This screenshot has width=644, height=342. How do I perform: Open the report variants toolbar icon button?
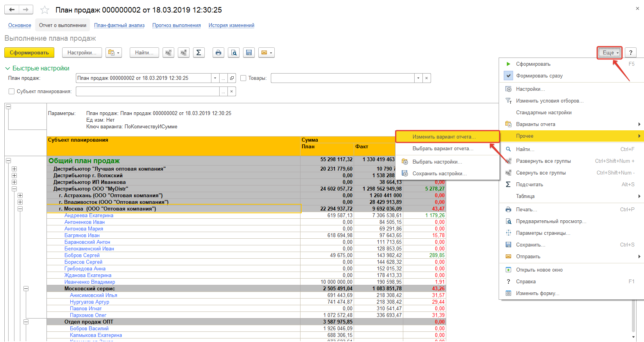[114, 52]
